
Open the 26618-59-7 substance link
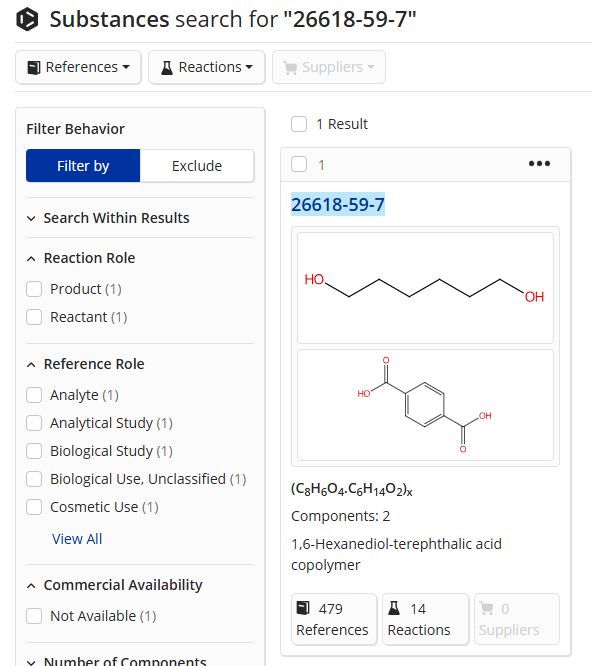click(x=338, y=205)
